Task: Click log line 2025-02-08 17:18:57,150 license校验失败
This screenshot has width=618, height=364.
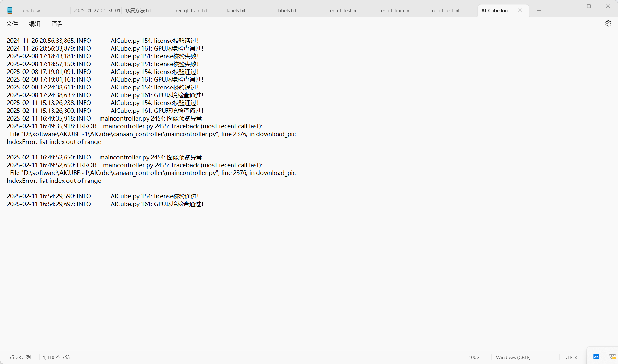Action: click(103, 64)
